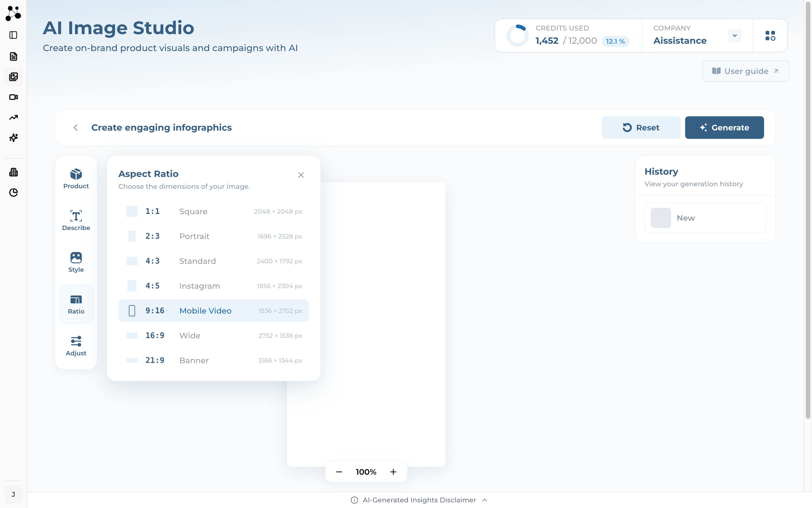Go back with the left chevron
The width and height of the screenshot is (812, 508).
76,128
